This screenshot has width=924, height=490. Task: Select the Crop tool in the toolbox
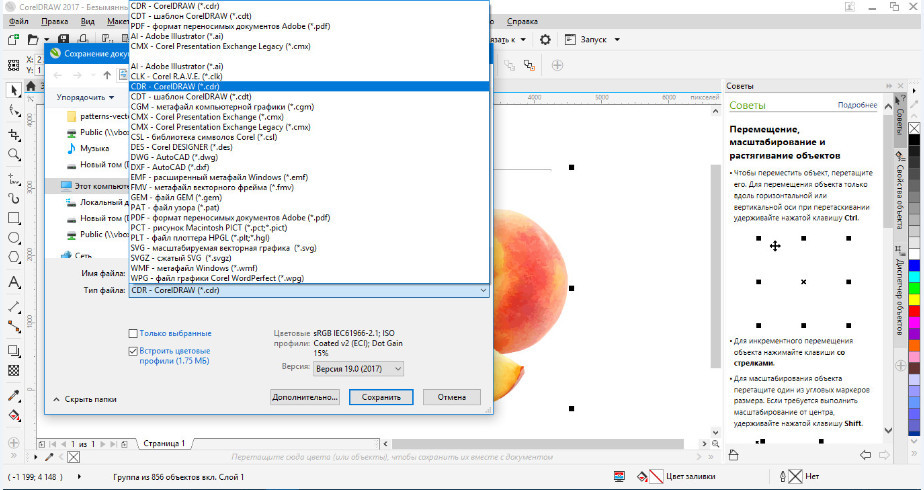point(14,133)
